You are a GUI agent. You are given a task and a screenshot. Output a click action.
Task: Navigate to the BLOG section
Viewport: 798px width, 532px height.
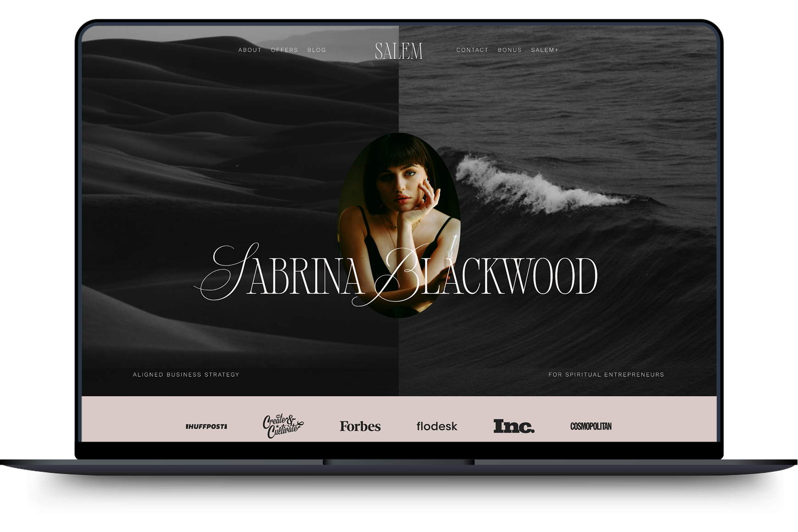click(317, 50)
